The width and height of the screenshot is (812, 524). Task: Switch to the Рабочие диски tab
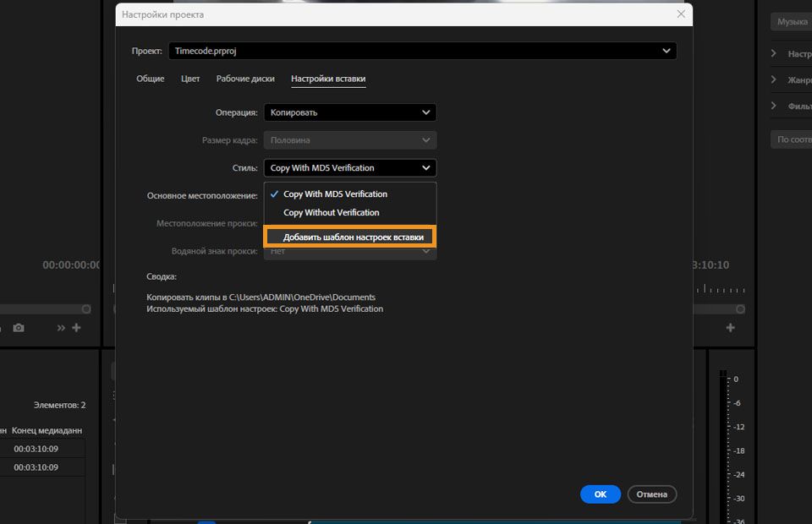coord(245,79)
